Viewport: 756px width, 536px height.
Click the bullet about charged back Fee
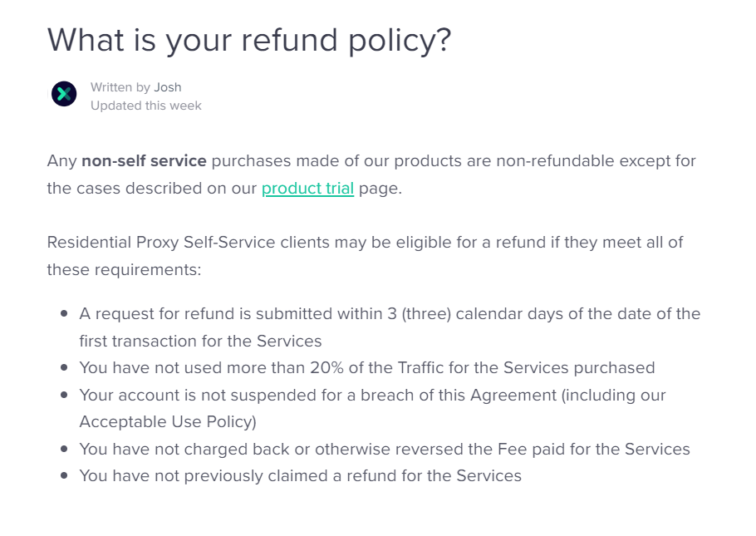(385, 449)
